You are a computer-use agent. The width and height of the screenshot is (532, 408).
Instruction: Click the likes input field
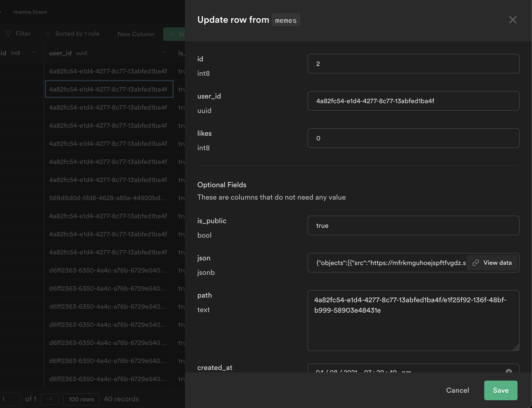click(413, 138)
